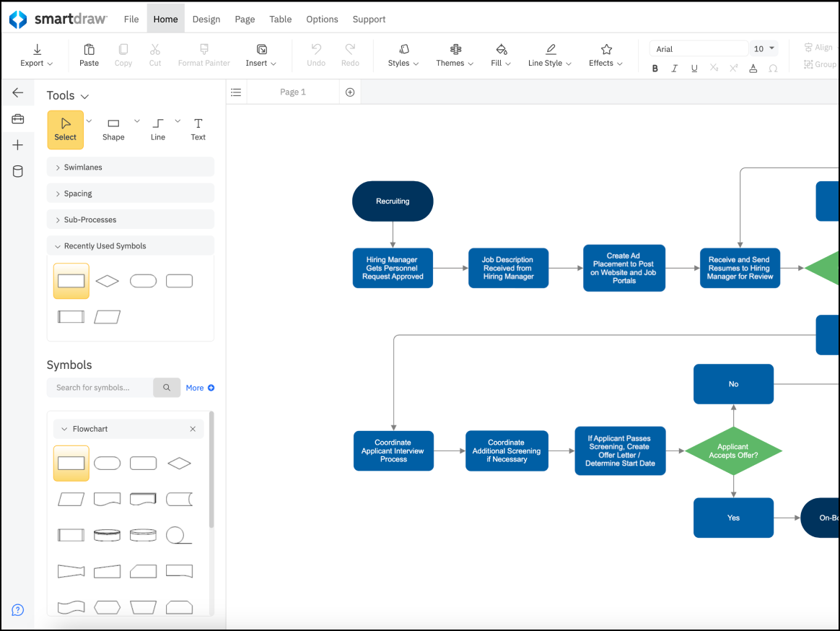This screenshot has width=840, height=631.
Task: Select the Shape drawing tool
Action: coord(113,130)
